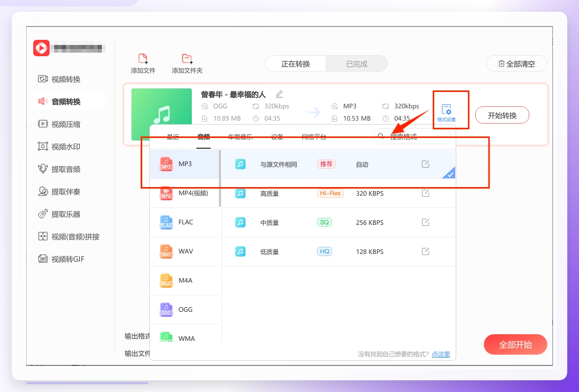Select the 低质量 quality preset

click(x=339, y=252)
